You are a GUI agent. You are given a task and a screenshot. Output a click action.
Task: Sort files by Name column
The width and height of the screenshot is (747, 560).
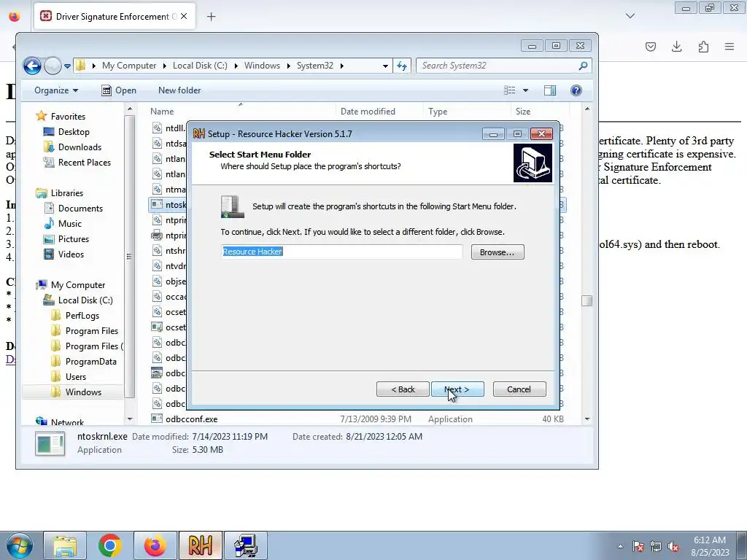click(162, 112)
